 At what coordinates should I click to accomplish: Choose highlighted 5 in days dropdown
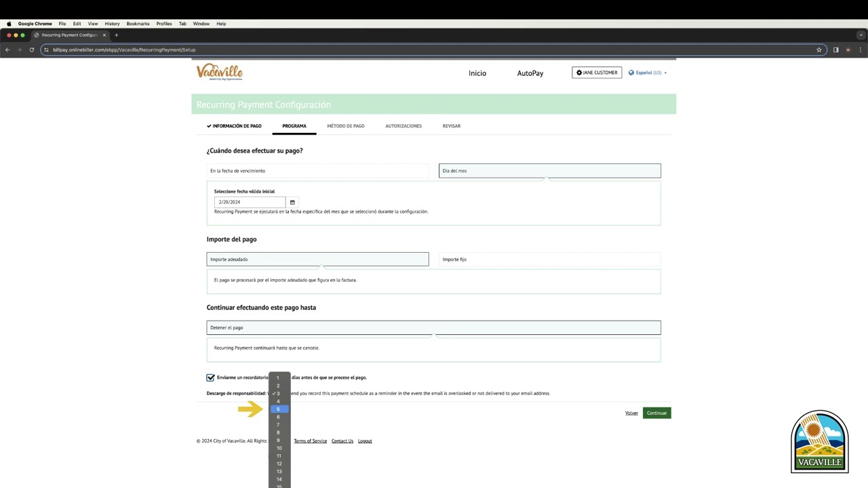click(279, 409)
